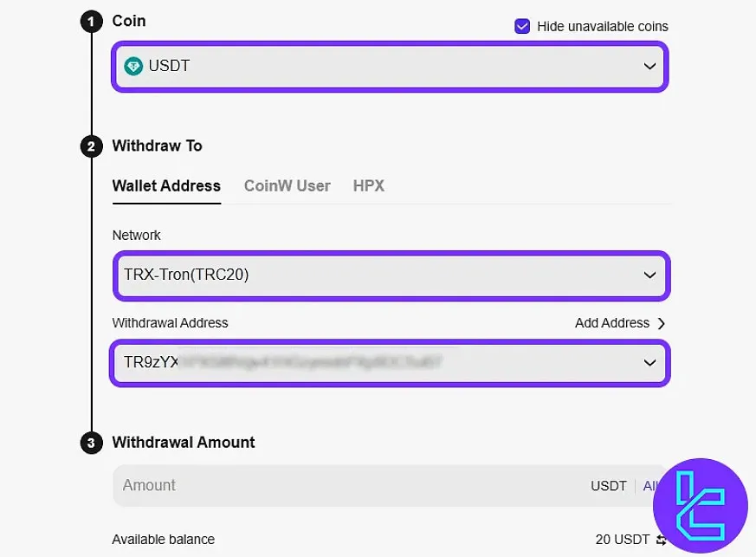This screenshot has height=557, width=756.
Task: Click the Available balance label
Action: coord(164,539)
